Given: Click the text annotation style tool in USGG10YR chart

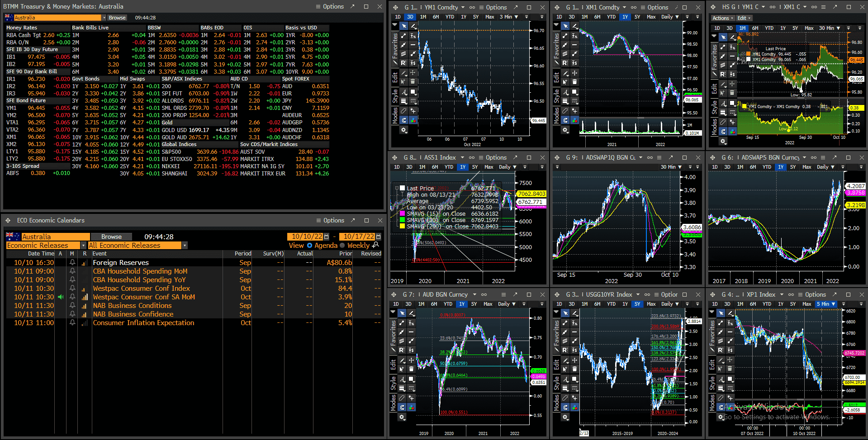Looking at the screenshot, I should [x=565, y=379].
